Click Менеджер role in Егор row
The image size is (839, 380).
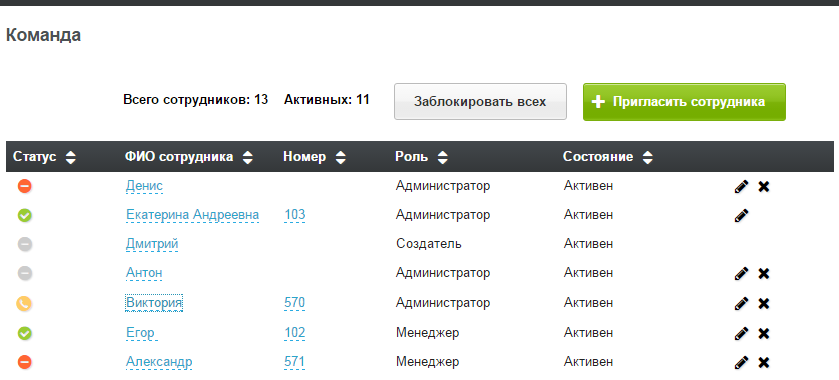click(428, 333)
